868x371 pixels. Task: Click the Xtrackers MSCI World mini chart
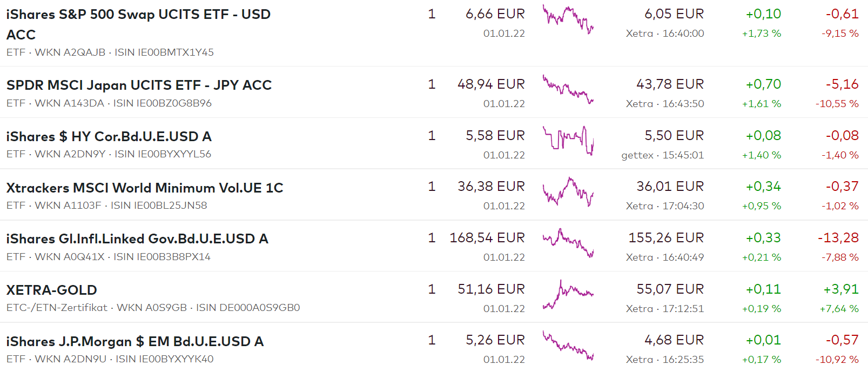pos(568,192)
